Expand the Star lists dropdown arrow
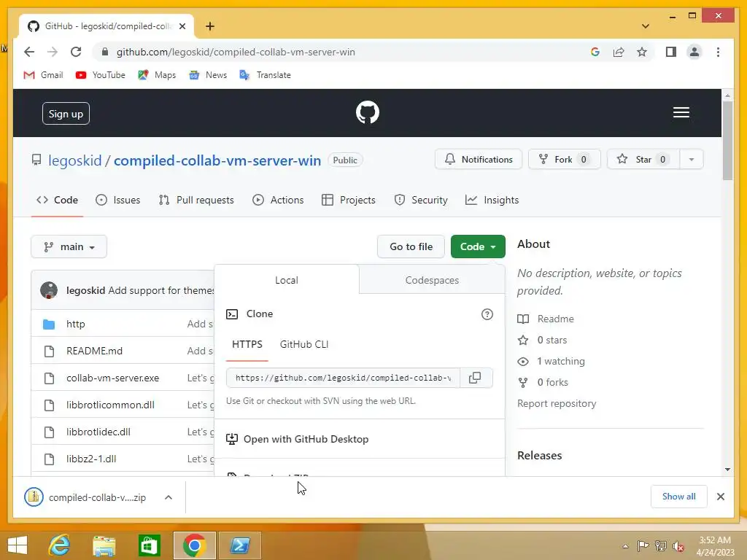 click(692, 160)
